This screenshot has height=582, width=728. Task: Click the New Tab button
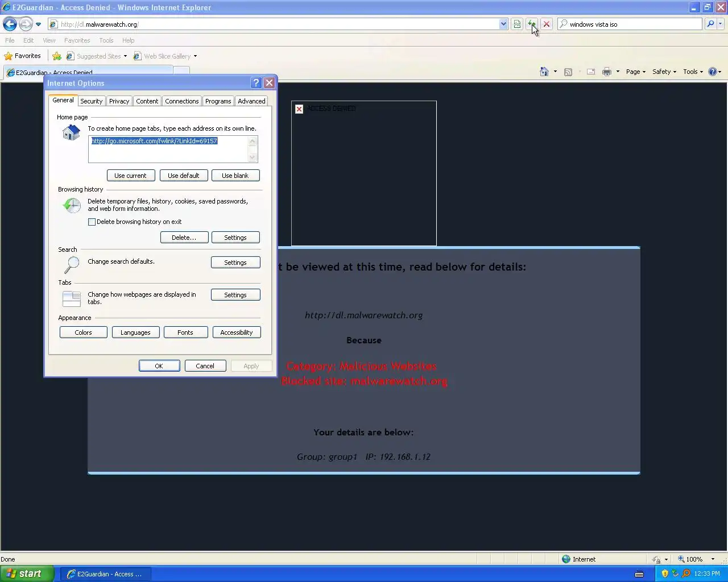click(181, 72)
